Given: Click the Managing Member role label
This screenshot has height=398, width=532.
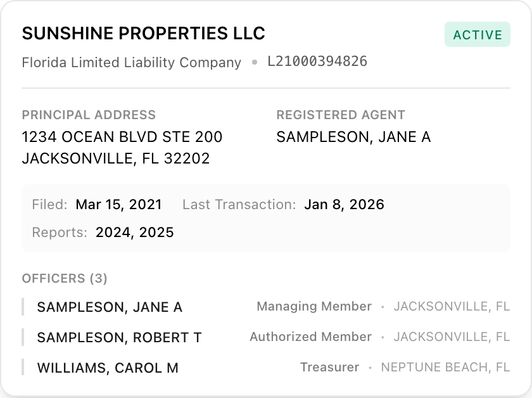Looking at the screenshot, I should pyautogui.click(x=314, y=307).
